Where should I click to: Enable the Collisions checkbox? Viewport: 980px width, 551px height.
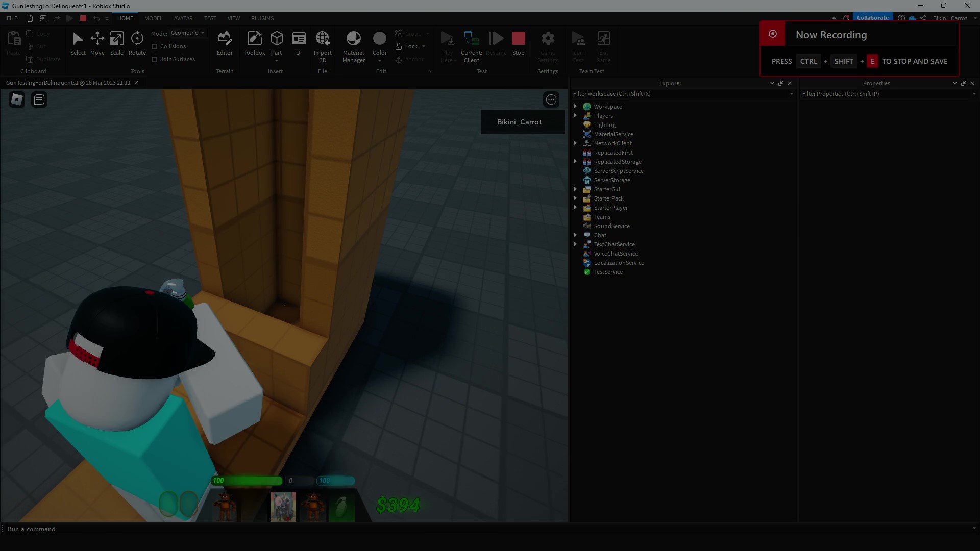point(155,46)
